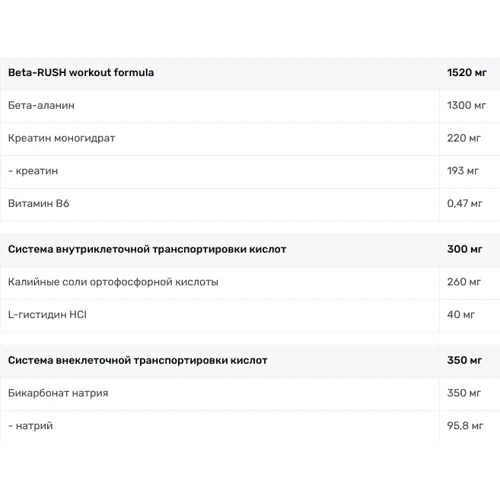The height and width of the screenshot is (500, 500).
Task: Click Креатин моногидрат ingredient row
Action: [x=250, y=139]
